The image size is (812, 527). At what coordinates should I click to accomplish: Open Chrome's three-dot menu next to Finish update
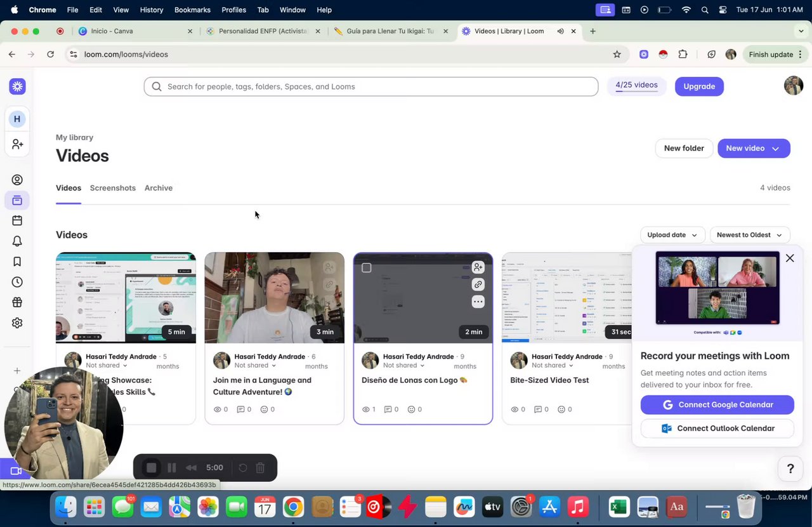pyautogui.click(x=800, y=55)
